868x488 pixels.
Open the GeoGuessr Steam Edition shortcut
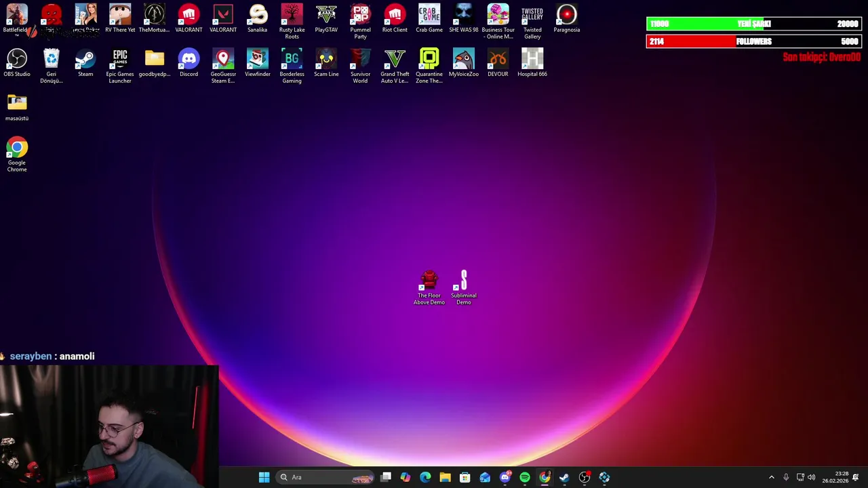tap(223, 66)
